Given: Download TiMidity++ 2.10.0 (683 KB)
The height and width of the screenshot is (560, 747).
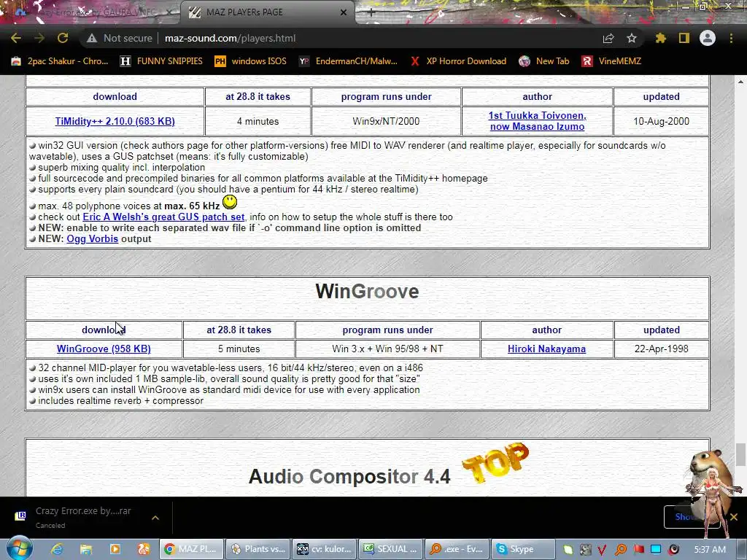Looking at the screenshot, I should point(115,122).
